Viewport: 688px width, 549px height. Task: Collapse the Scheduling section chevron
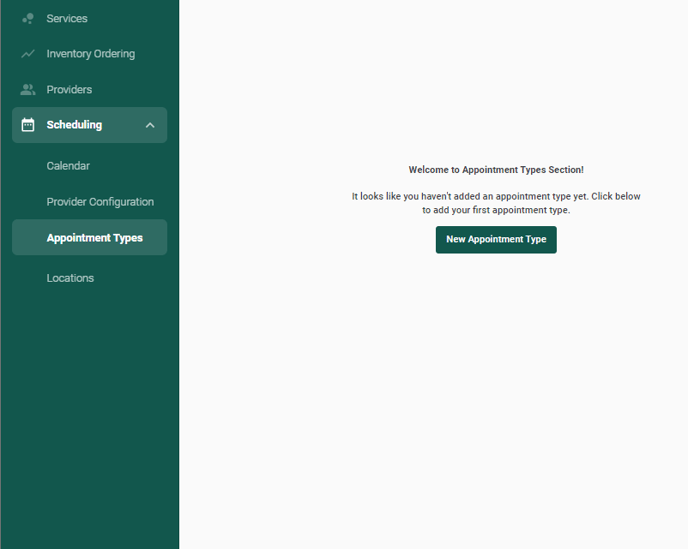pos(150,125)
